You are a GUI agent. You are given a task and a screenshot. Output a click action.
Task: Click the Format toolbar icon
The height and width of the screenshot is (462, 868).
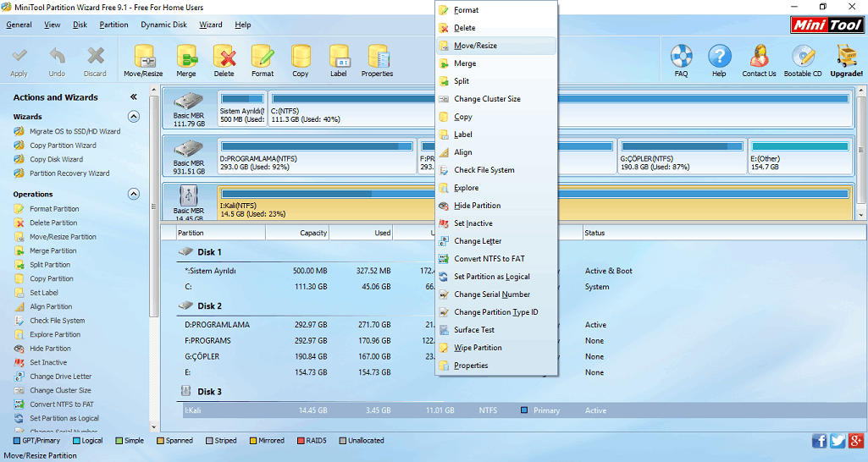pyautogui.click(x=263, y=60)
